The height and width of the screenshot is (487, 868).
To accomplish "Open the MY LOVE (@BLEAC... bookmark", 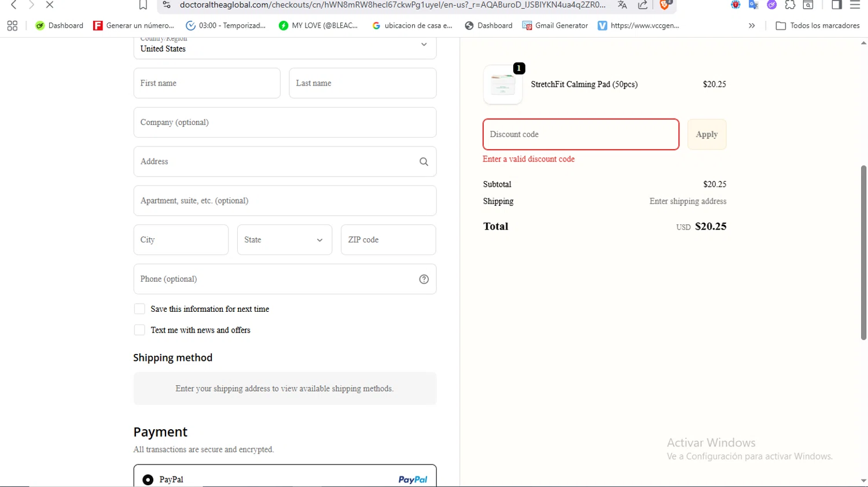I will pos(318,25).
